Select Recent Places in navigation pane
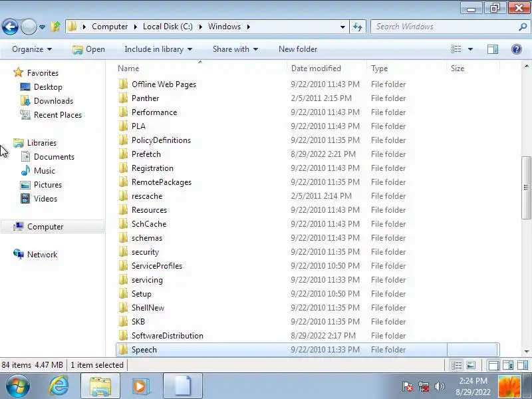Viewport: 532px width, 399px height. pyautogui.click(x=58, y=114)
